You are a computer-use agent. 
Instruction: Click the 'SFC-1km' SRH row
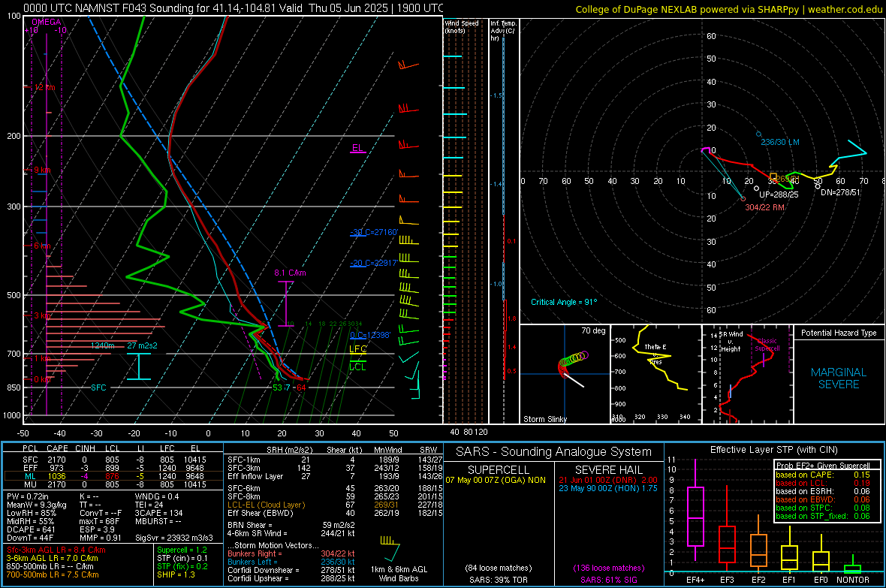point(335,460)
